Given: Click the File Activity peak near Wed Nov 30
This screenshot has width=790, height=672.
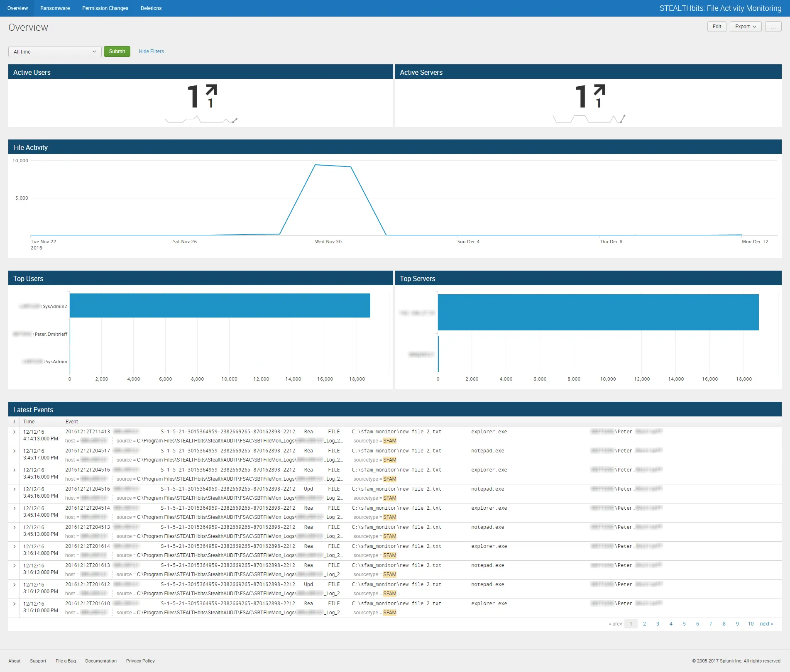Looking at the screenshot, I should pyautogui.click(x=316, y=165).
